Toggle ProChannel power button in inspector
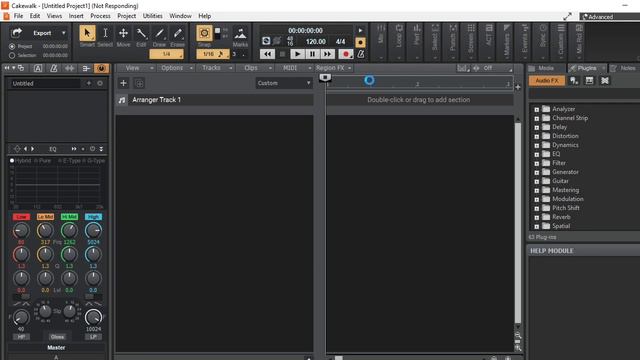 (101, 68)
